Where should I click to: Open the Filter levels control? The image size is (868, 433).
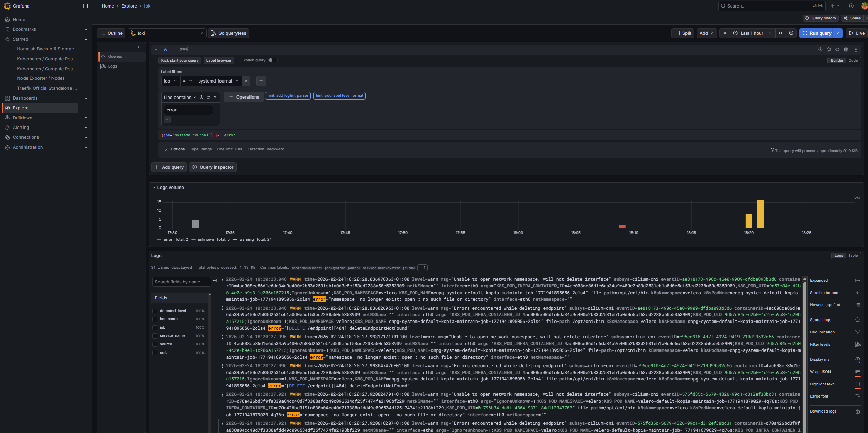[820, 344]
